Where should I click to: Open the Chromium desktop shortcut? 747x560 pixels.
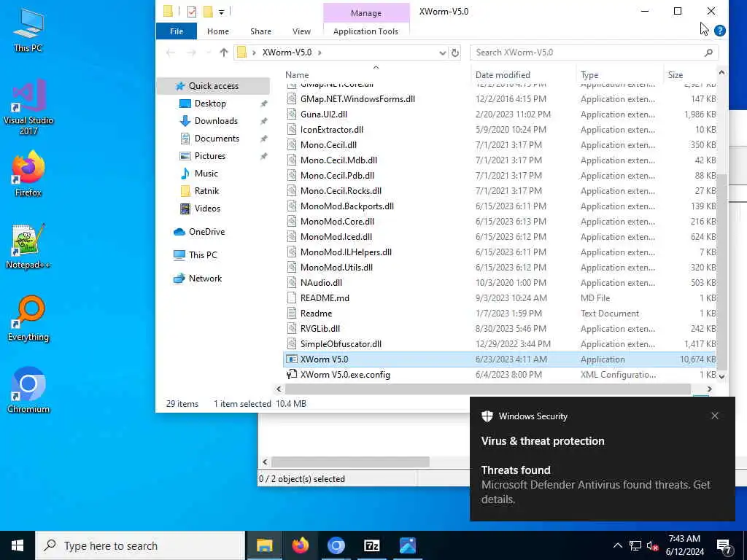(28, 391)
